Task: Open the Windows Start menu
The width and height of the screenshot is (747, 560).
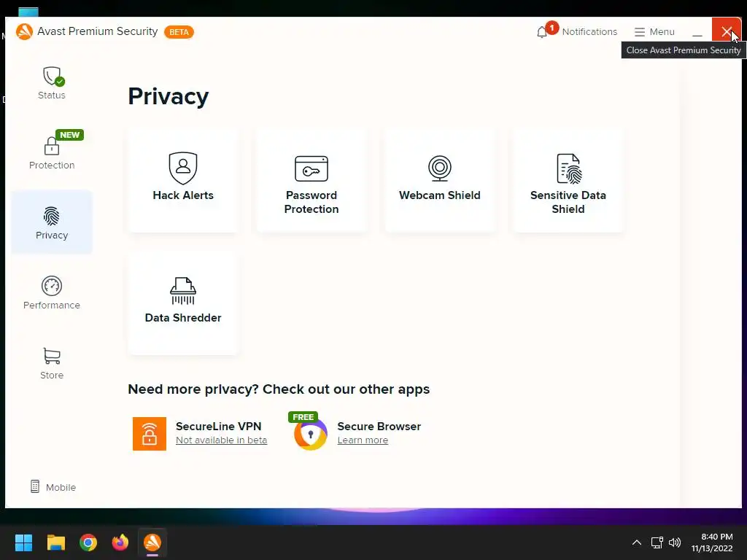Action: 23,542
